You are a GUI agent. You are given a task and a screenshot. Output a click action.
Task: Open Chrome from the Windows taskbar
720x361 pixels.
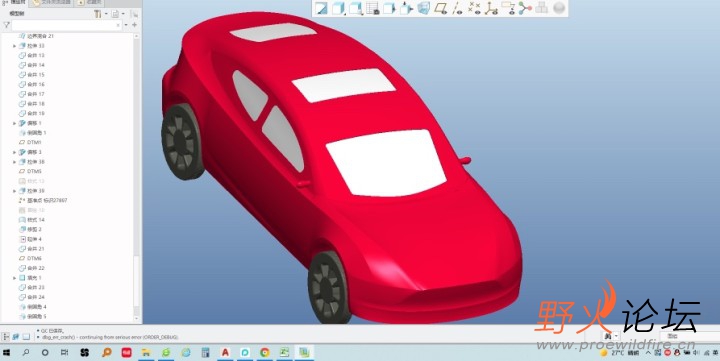click(x=264, y=353)
